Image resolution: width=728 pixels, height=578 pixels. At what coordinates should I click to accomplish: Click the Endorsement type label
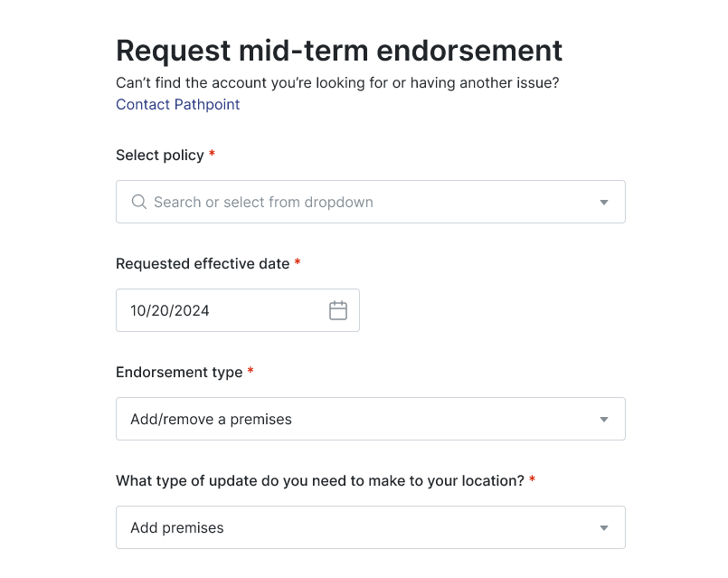coord(179,372)
